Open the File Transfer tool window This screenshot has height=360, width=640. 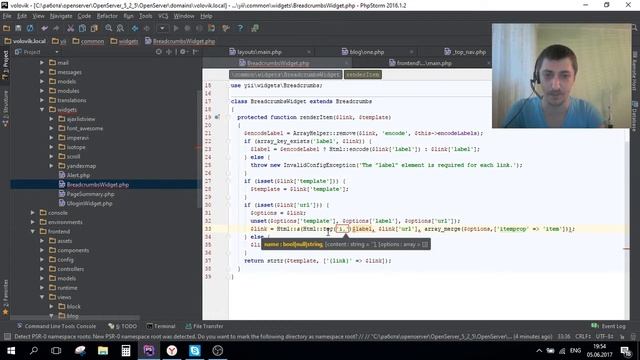(204, 326)
